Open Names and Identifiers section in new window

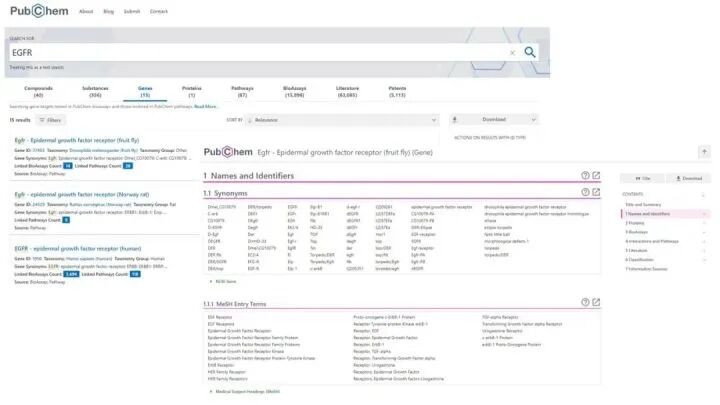pos(596,175)
